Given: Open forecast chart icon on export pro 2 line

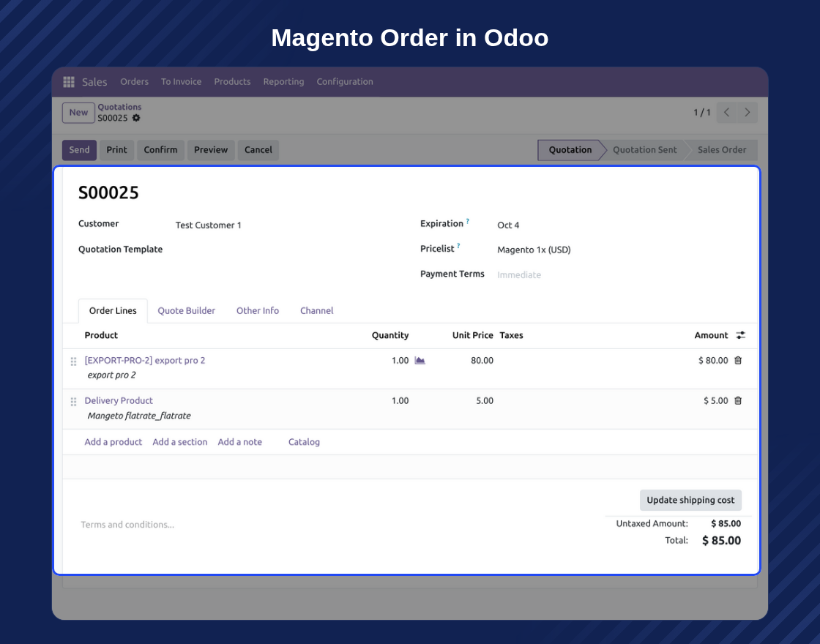Looking at the screenshot, I should coord(420,360).
